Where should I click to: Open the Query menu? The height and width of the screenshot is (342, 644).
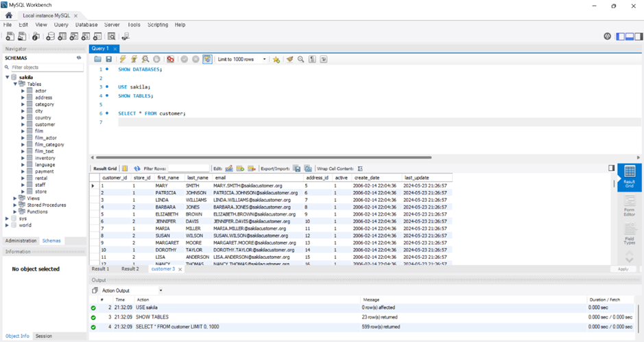pyautogui.click(x=61, y=25)
